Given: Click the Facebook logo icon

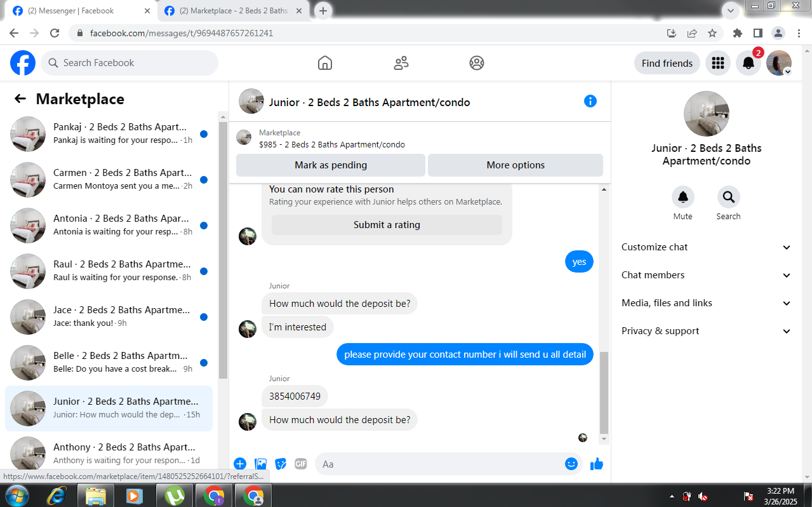Looking at the screenshot, I should [23, 63].
